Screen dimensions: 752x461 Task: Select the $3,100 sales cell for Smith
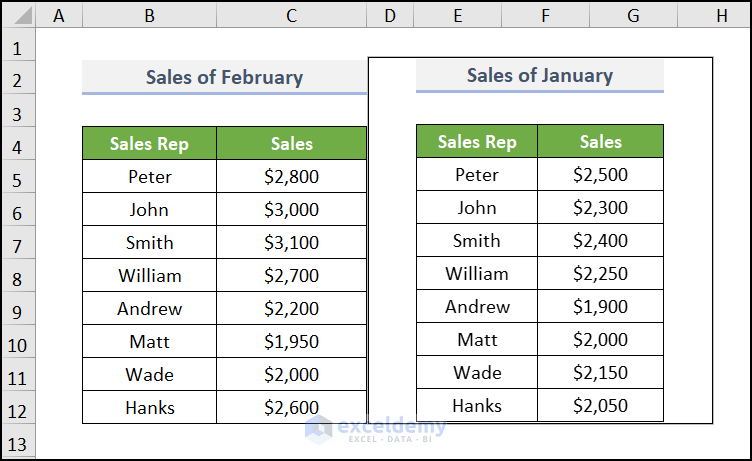[292, 242]
